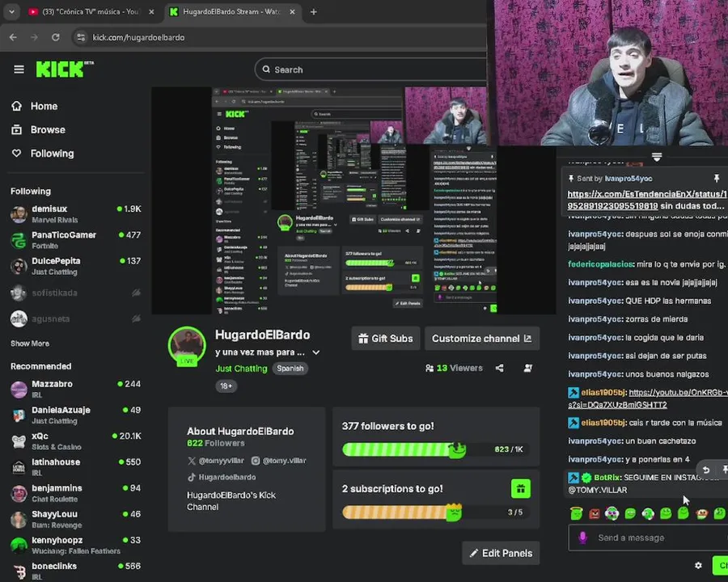Viewport: 728px width, 582px height.
Task: Open @tomy.villar Instagram link
Action: (x=278, y=461)
